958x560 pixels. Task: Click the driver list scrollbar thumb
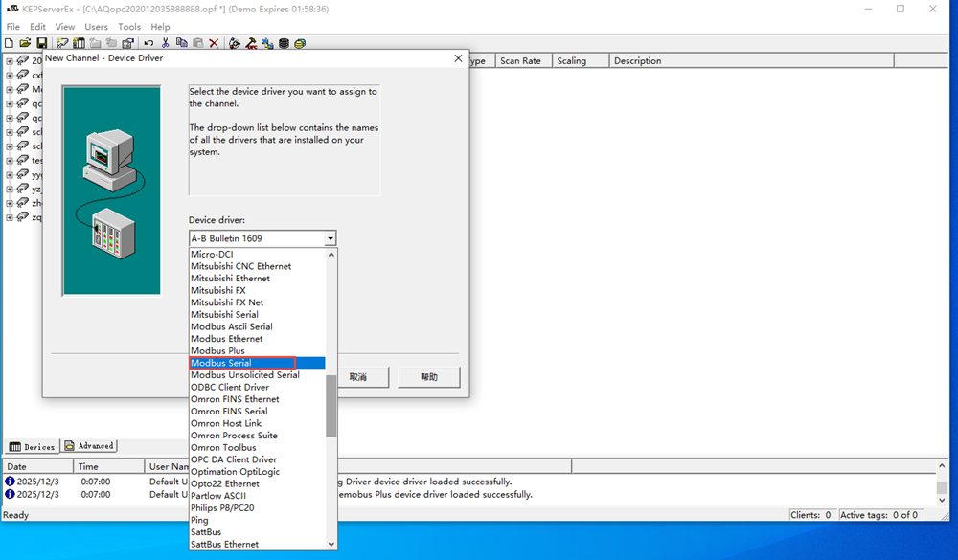tap(331, 405)
